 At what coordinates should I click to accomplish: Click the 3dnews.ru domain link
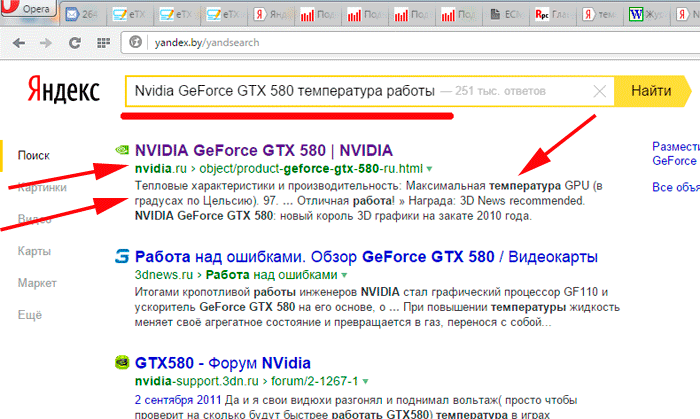click(x=164, y=275)
